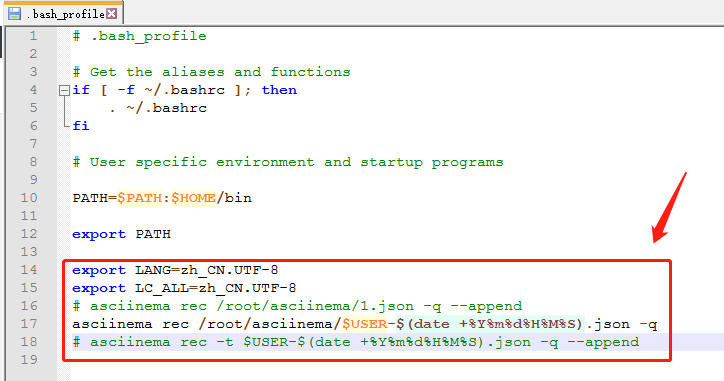Close the .bash_profile tab

coord(112,14)
